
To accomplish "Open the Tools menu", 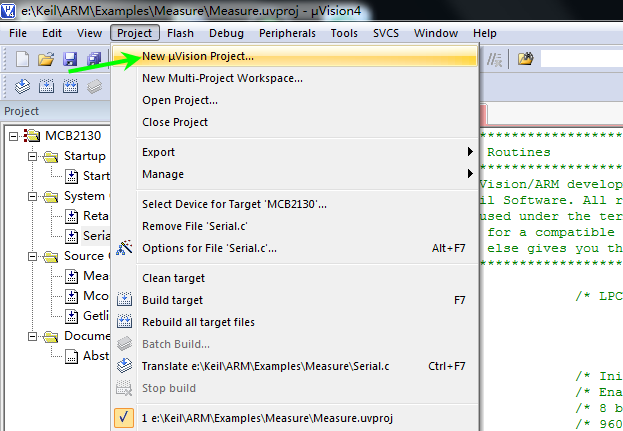I will pos(344,33).
